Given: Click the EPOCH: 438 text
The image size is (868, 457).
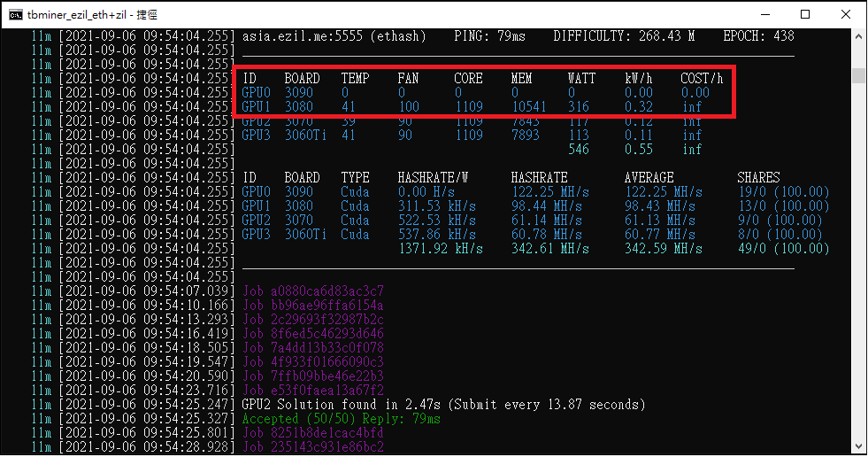Looking at the screenshot, I should (x=758, y=36).
